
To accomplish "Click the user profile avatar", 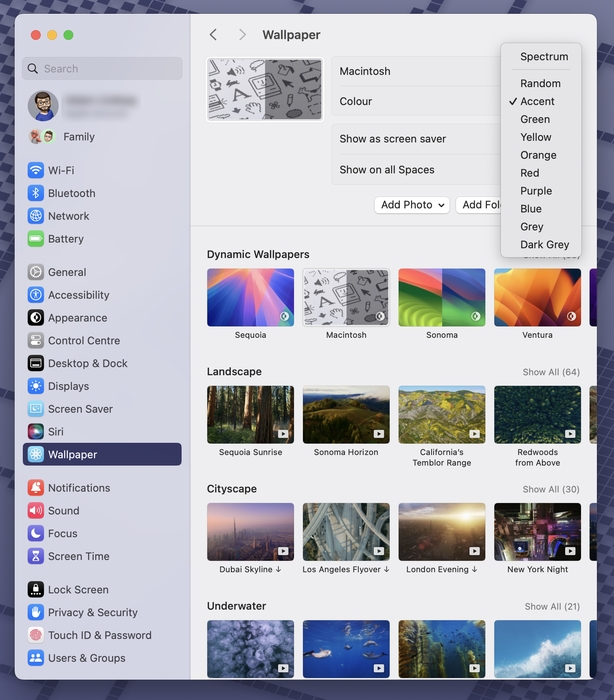I will point(43,106).
